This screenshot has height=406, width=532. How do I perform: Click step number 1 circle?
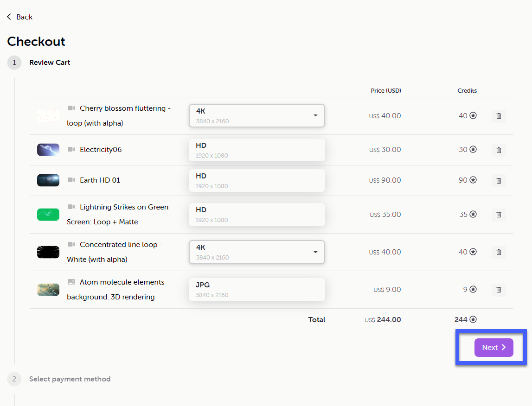(14, 63)
